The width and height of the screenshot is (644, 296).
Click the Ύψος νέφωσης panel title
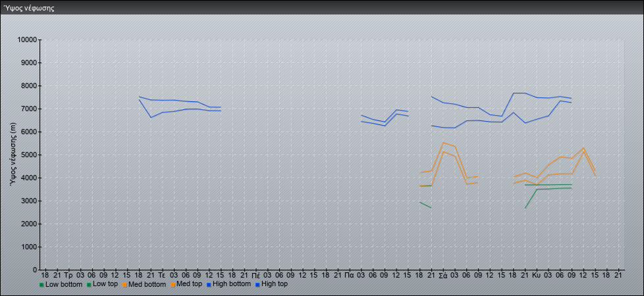pos(29,8)
